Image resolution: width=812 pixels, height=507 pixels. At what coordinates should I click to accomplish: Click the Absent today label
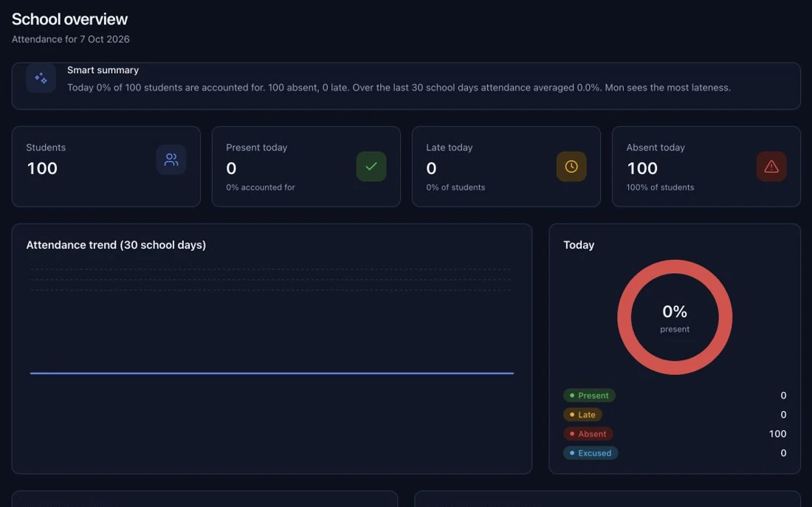[655, 148]
